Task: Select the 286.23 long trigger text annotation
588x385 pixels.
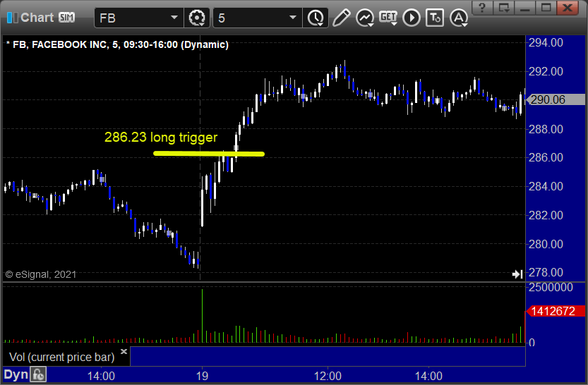Action: (161, 137)
